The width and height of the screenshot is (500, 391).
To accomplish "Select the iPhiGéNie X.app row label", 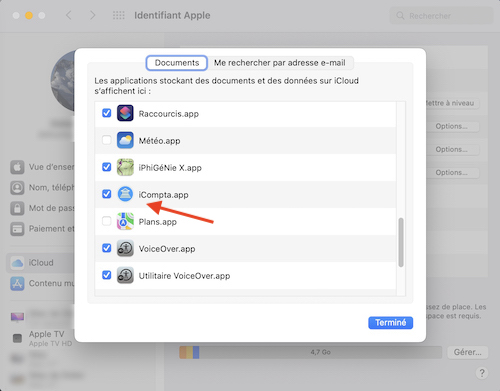I will [170, 168].
